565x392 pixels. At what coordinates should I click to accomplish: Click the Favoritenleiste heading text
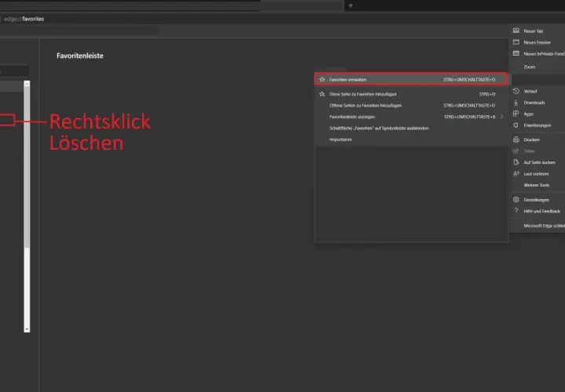[80, 56]
